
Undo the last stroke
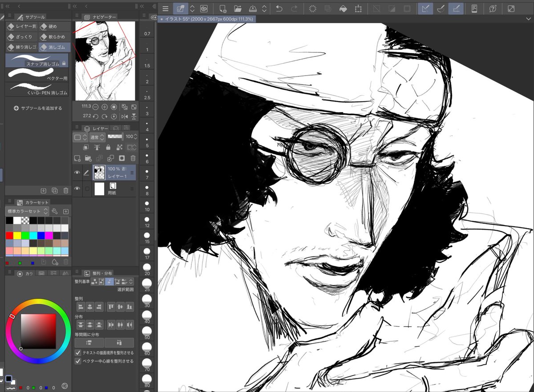click(279, 8)
